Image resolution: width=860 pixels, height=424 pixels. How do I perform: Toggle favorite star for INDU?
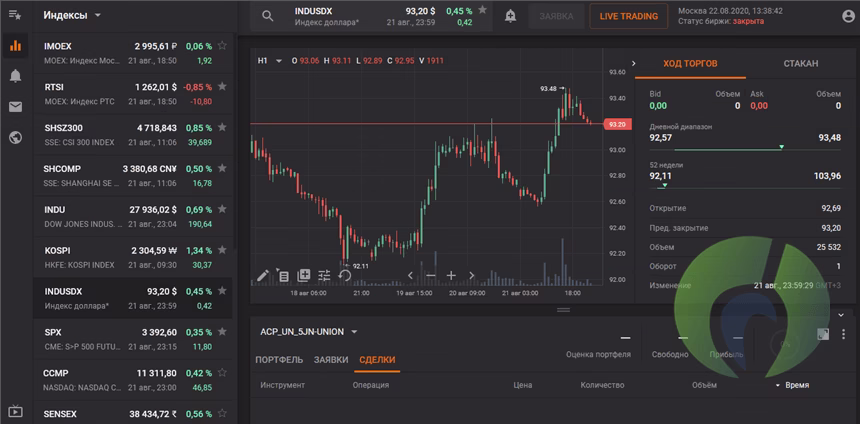coord(222,209)
